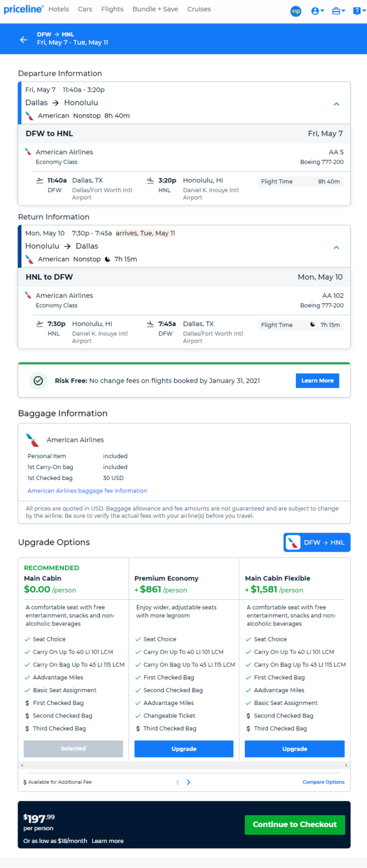367x868 pixels.
Task: Open American Airlines baggage fee information link
Action: click(87, 491)
